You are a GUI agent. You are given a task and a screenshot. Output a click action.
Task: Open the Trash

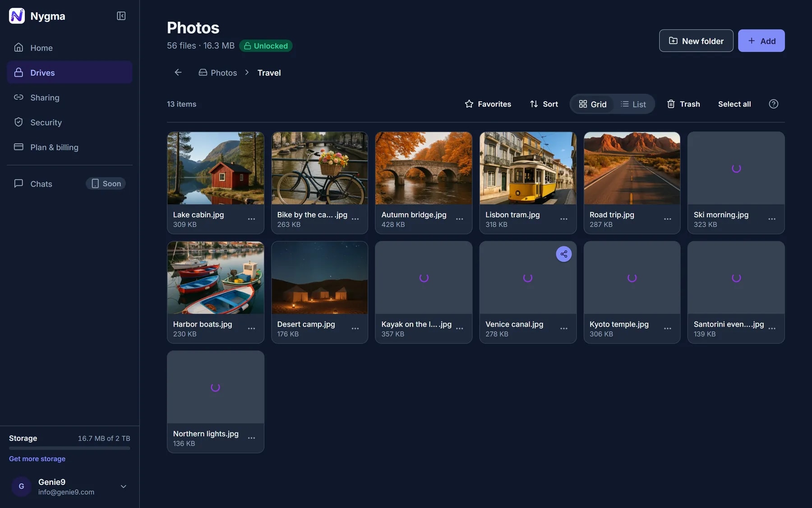[683, 104]
